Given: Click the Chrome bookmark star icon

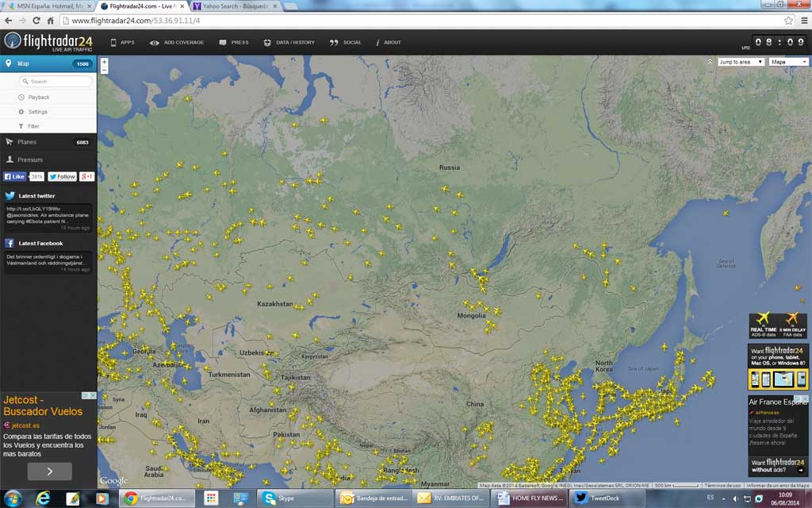Looking at the screenshot, I should click(x=788, y=21).
